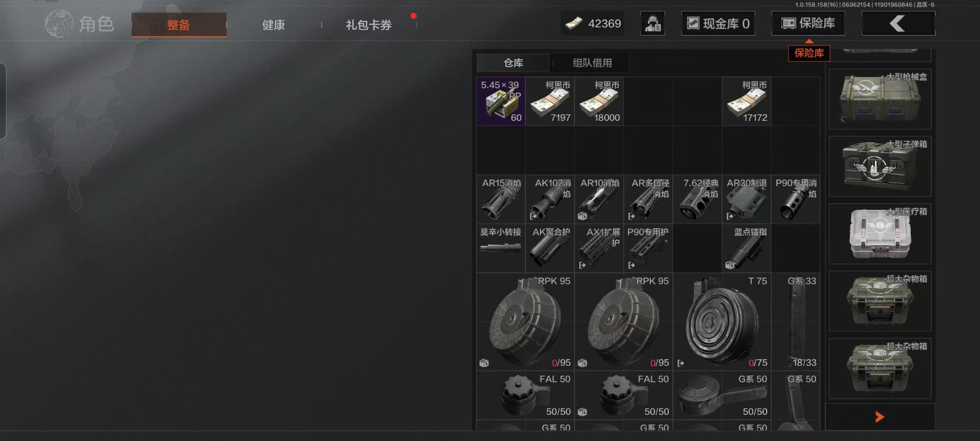Open the 健康 tab
The width and height of the screenshot is (980, 441).
coord(274,25)
